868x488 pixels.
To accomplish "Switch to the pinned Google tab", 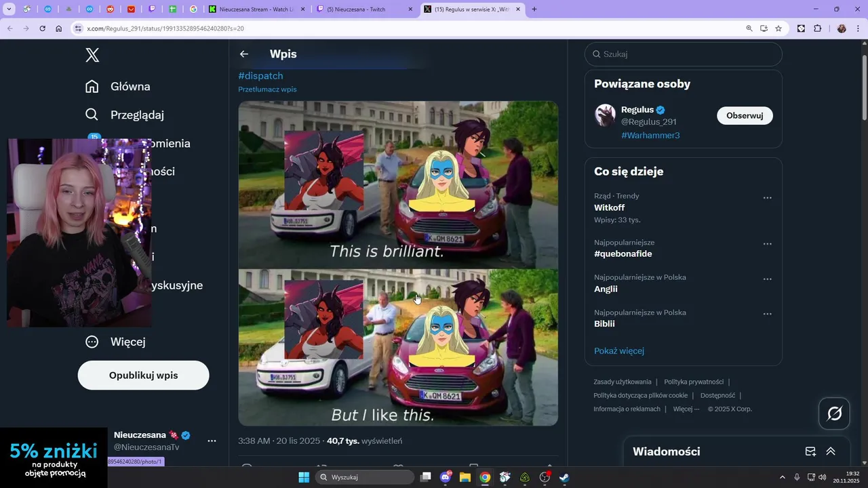I will click(194, 9).
